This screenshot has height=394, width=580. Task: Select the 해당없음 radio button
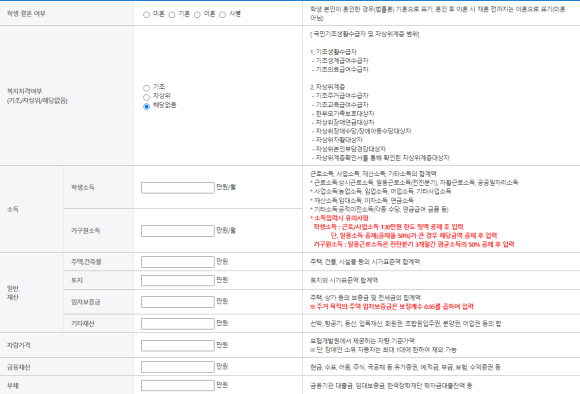point(146,107)
